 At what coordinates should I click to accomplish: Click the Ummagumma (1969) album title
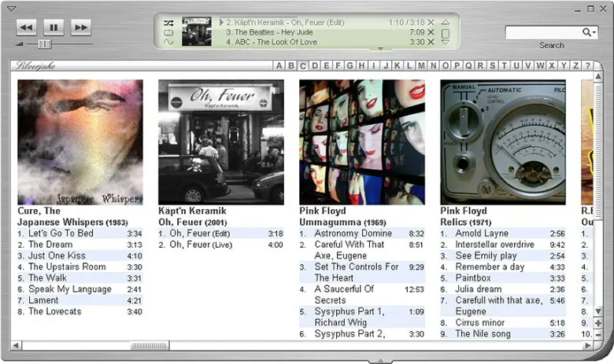pyautogui.click(x=342, y=222)
